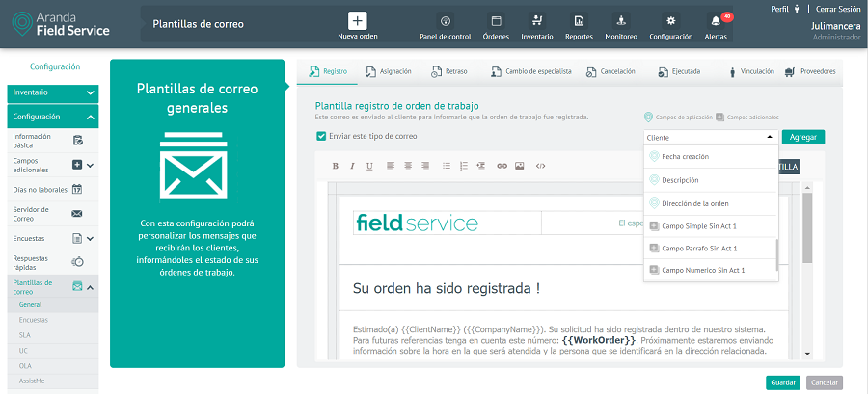Image resolution: width=868 pixels, height=394 pixels.
Task: Toggle underline formatting in the editor
Action: (x=369, y=166)
